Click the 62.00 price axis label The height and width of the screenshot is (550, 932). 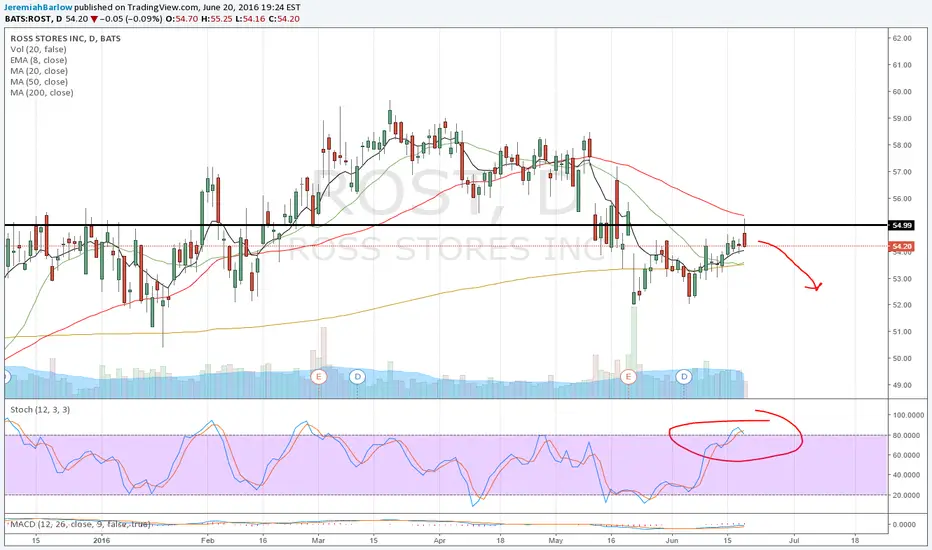(x=902, y=38)
